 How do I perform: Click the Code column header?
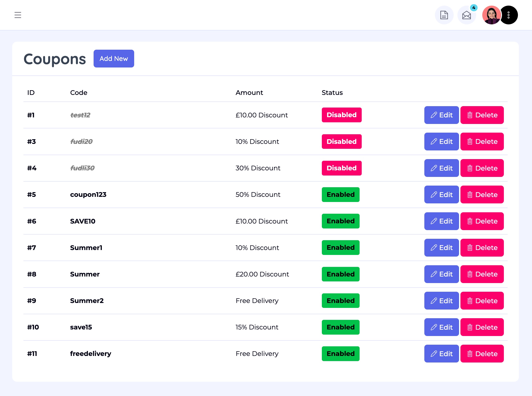click(x=79, y=93)
